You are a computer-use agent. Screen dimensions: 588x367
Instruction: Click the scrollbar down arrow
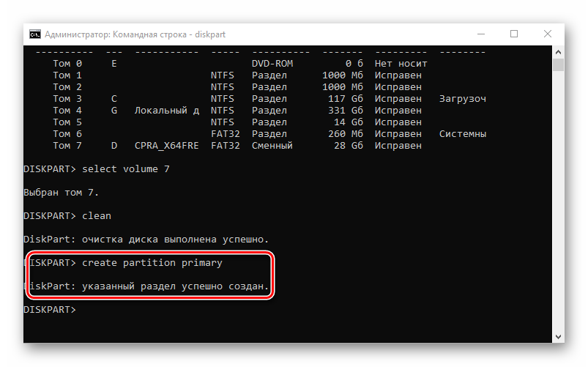(x=558, y=336)
